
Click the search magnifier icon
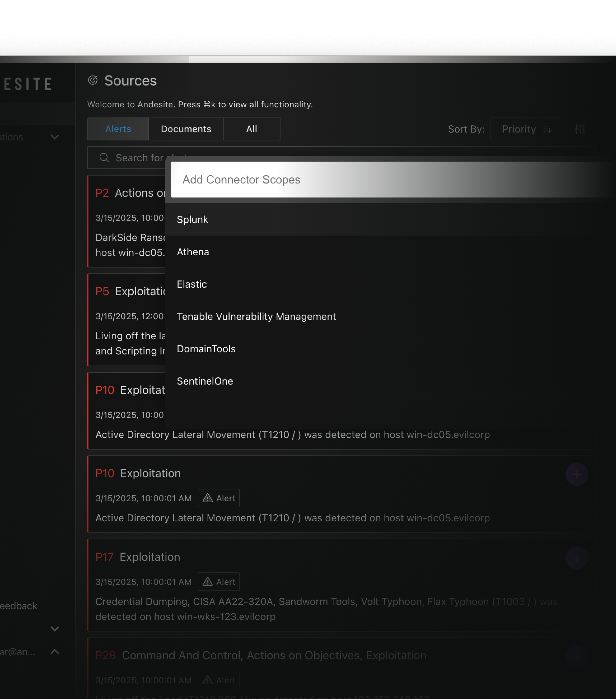[x=104, y=158]
